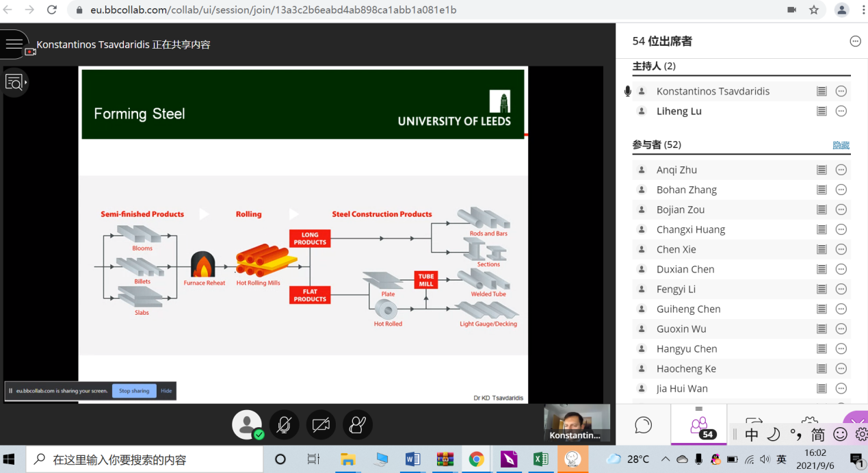
Task: Click the content viewer zoom icon
Action: tap(14, 83)
